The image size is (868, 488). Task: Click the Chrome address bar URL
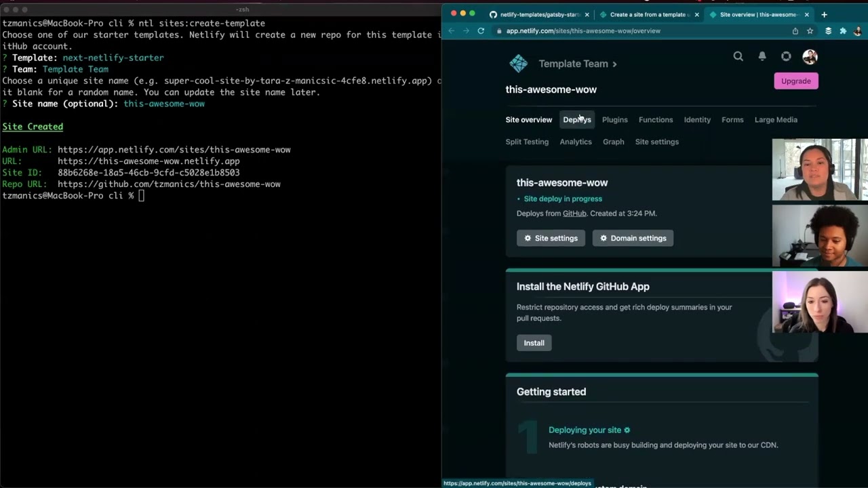tap(583, 30)
